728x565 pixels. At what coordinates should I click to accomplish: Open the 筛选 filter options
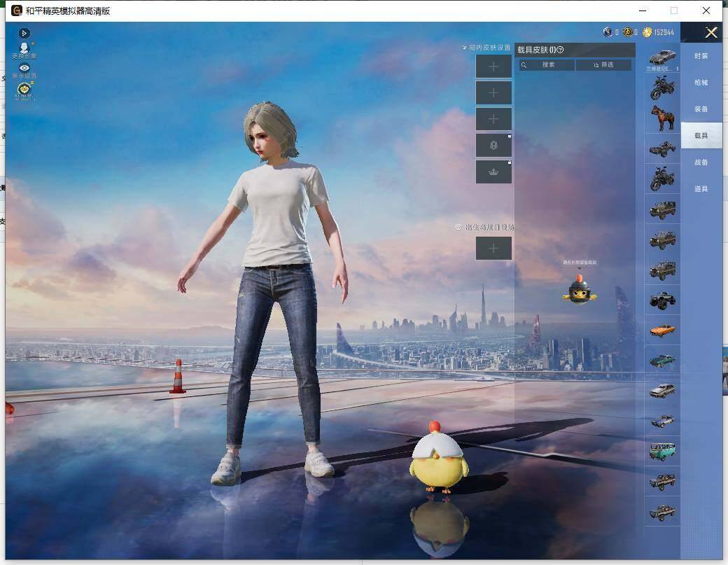click(603, 65)
